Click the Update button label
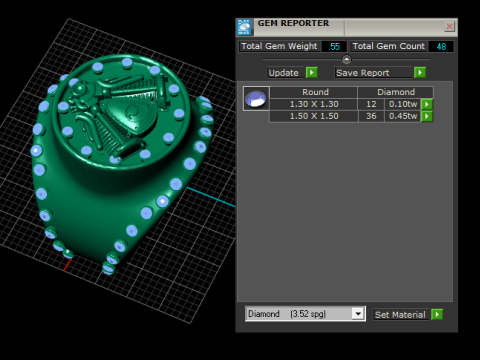This screenshot has width=480, height=360. (286, 73)
